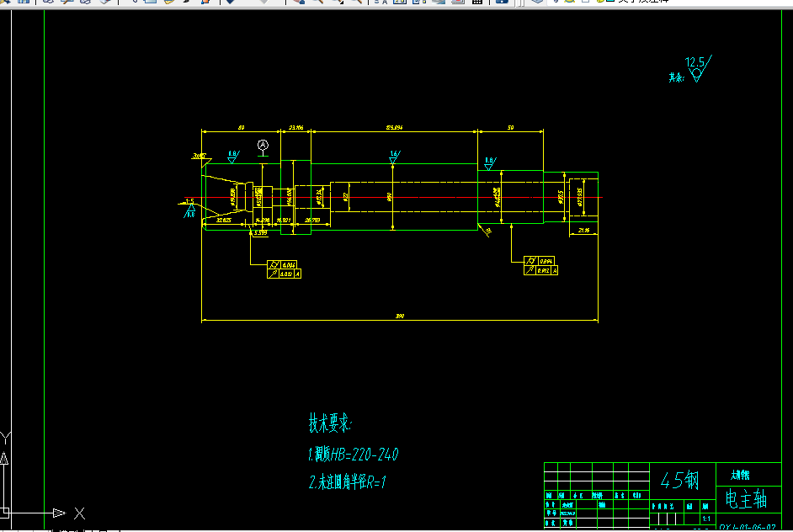Select the 其余: note text
Image resolution: width=793 pixels, height=532 pixels.
click(676, 77)
